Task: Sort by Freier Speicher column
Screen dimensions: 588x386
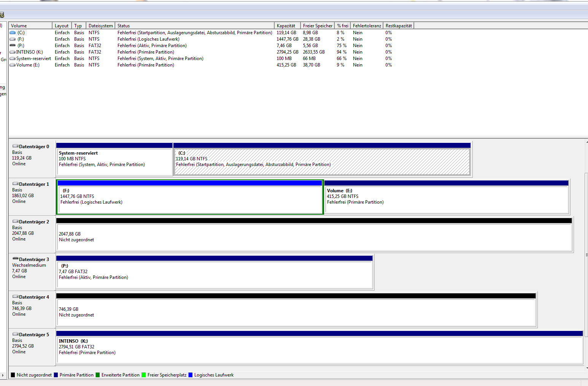Action: click(x=318, y=26)
